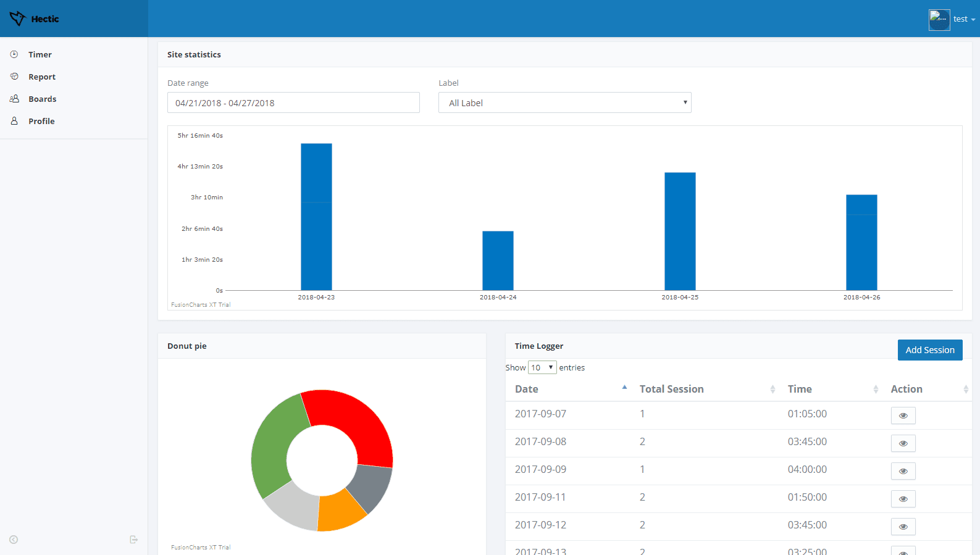Click the Add Session button
980x555 pixels.
930,350
